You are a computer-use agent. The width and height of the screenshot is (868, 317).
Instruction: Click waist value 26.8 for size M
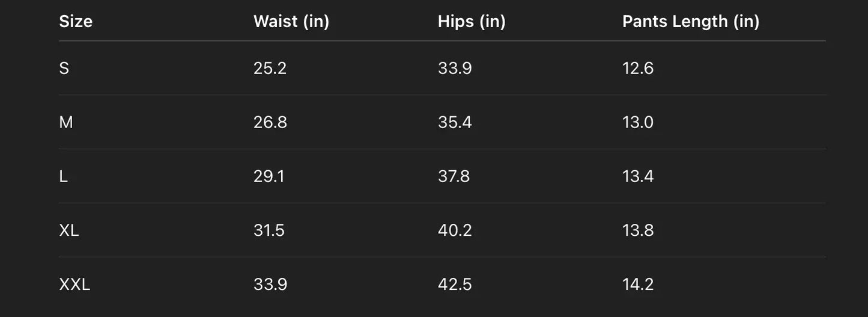click(x=270, y=122)
